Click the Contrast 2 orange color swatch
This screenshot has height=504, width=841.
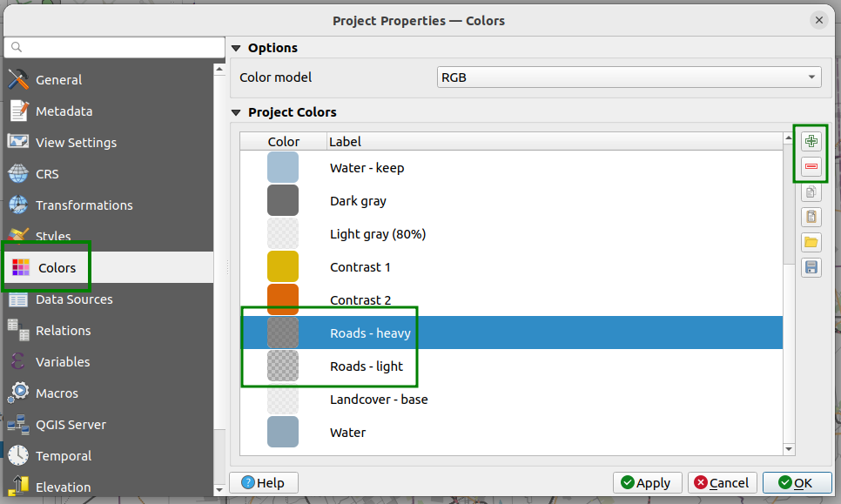click(283, 299)
